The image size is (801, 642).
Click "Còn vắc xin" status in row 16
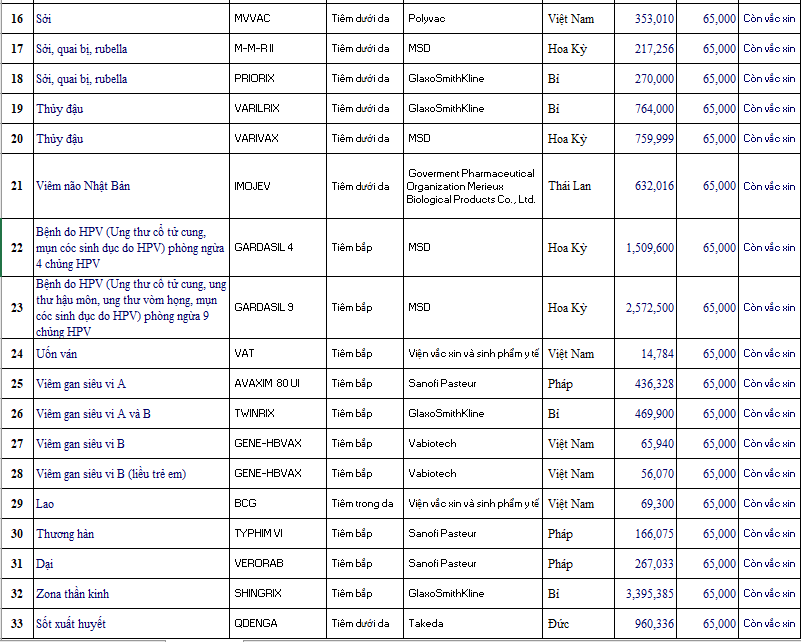(x=769, y=19)
